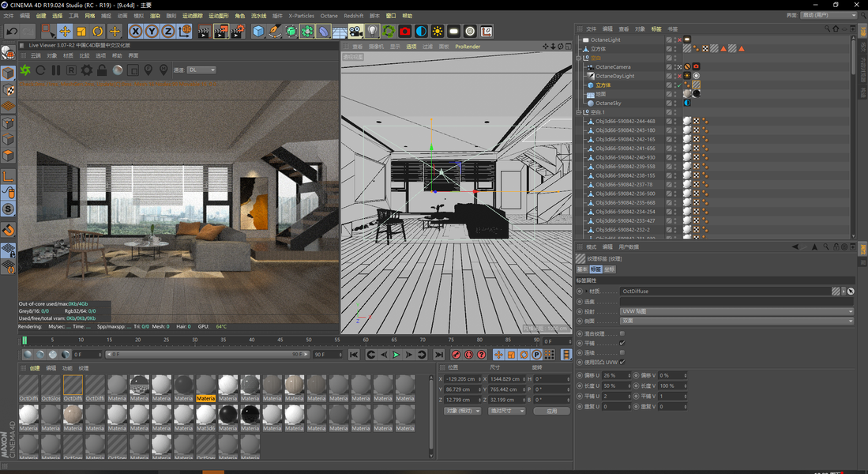Select the Obj3d66-590842-244-468 object
The height and width of the screenshot is (474, 868).
(x=625, y=122)
